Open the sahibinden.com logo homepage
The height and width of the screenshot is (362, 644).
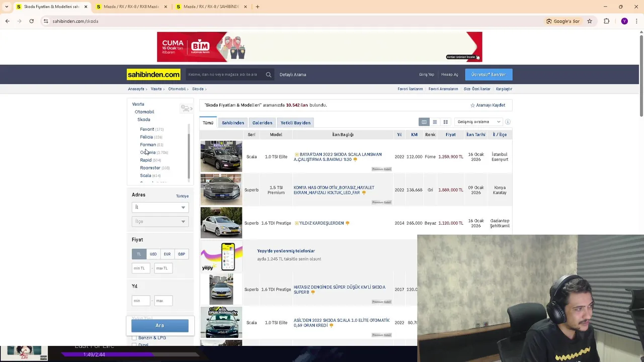[x=153, y=74]
